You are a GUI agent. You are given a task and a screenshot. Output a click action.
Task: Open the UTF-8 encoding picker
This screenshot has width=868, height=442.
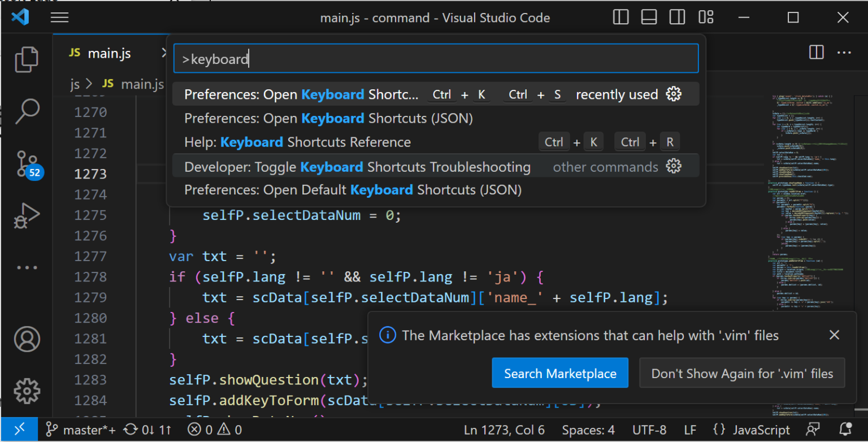649,430
